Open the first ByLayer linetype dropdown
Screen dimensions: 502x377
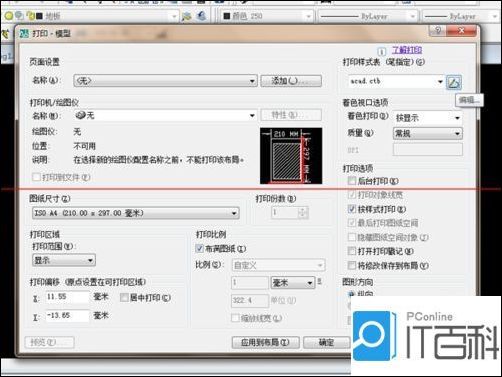(368, 16)
